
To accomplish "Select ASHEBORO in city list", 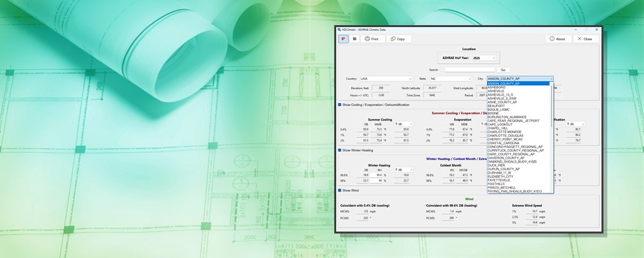I will coord(518,87).
